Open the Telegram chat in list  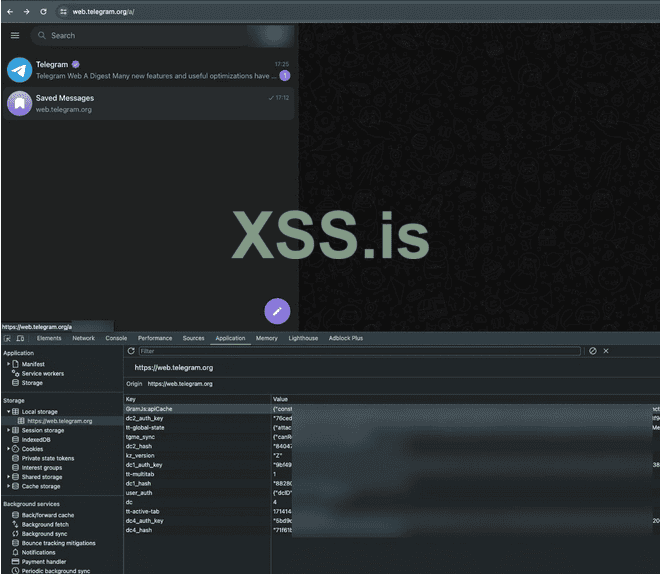(x=148, y=70)
